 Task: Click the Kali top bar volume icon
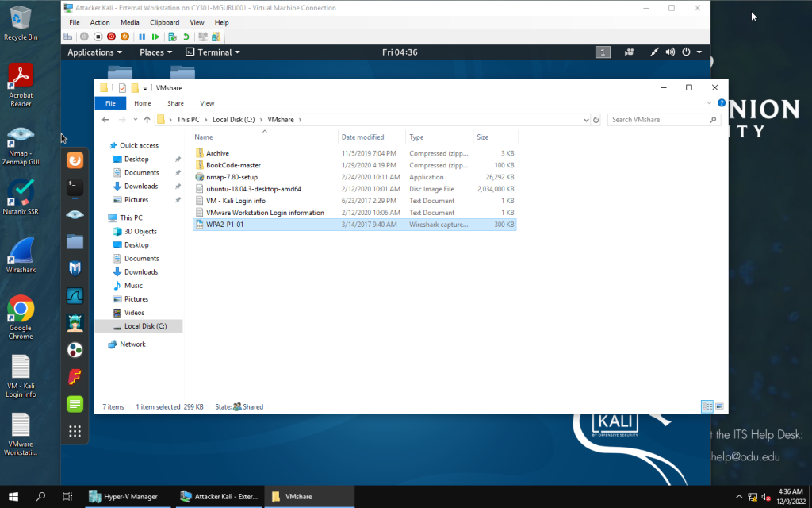pos(670,52)
